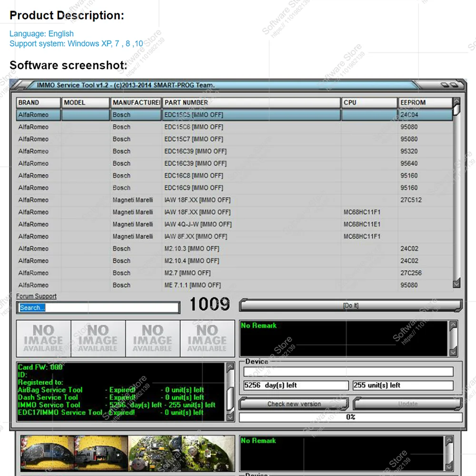Click down arrow in lower window's remark panel
The height and width of the screenshot is (476, 476).
449,466
